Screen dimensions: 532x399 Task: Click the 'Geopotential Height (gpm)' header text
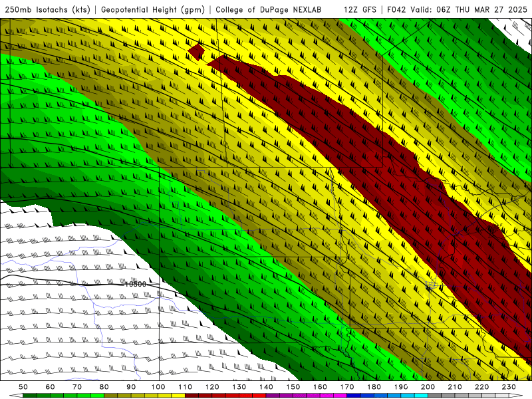click(x=153, y=9)
